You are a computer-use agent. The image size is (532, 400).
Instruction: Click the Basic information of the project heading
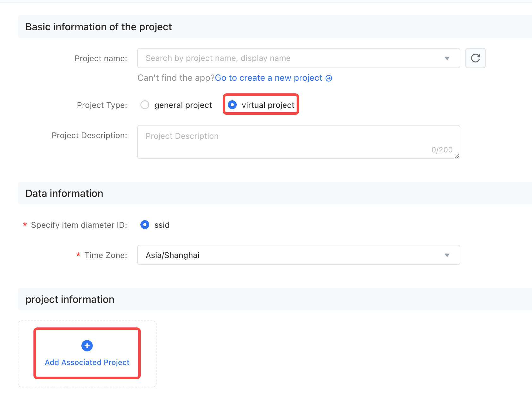pyautogui.click(x=98, y=27)
